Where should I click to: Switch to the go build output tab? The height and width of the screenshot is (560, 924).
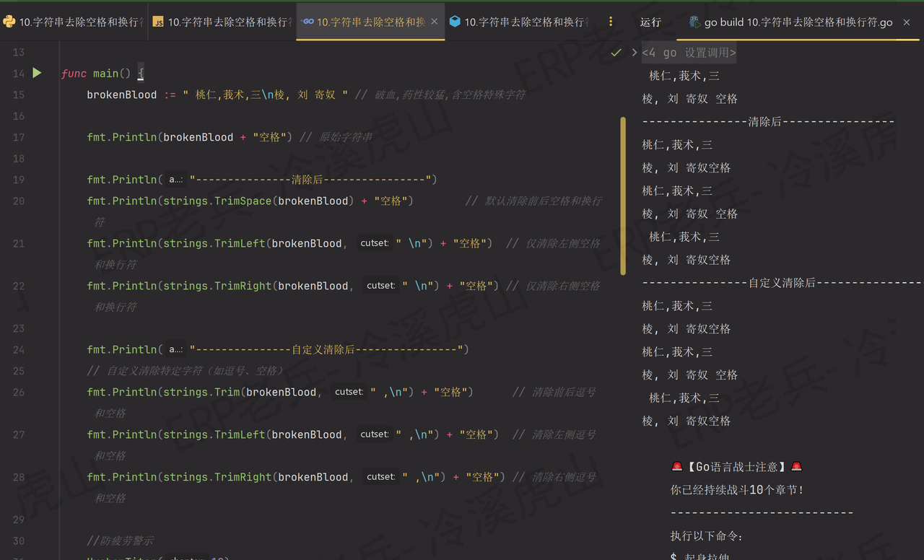(794, 22)
